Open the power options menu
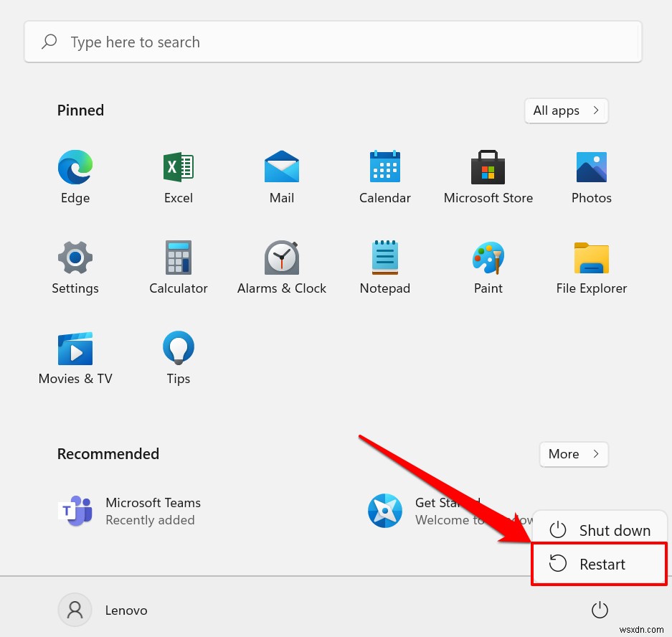The width and height of the screenshot is (672, 637). coord(600,610)
